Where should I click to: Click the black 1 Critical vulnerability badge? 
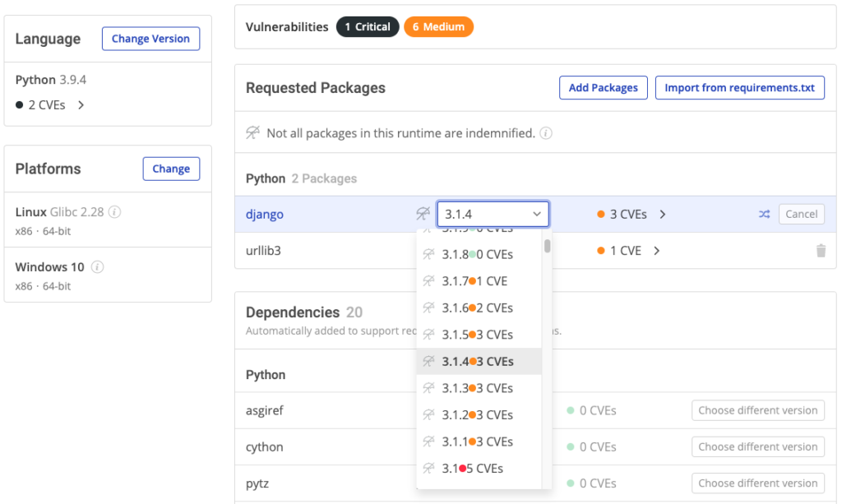pos(368,26)
